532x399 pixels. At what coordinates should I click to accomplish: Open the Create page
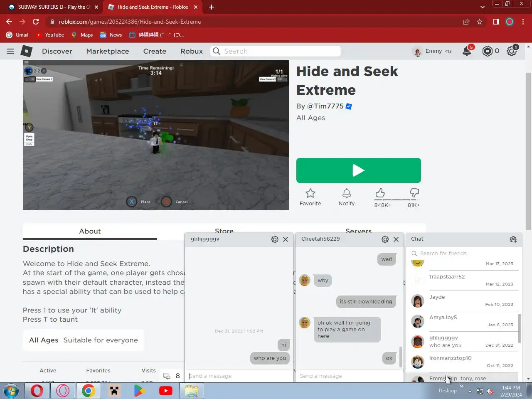pos(155,51)
